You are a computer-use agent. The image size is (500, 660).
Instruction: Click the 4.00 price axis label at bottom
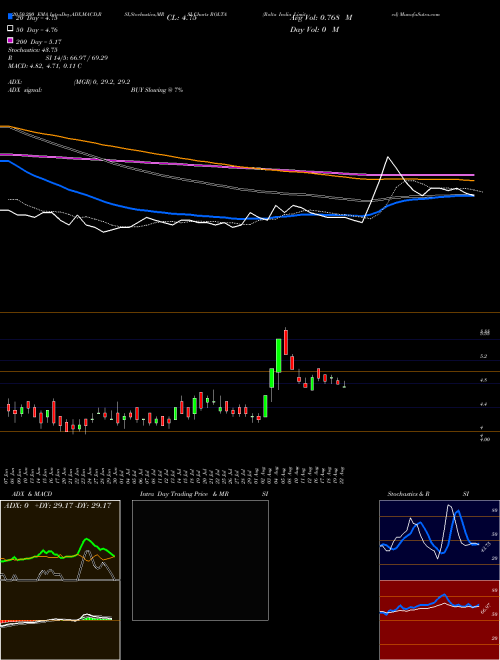pos(485,439)
